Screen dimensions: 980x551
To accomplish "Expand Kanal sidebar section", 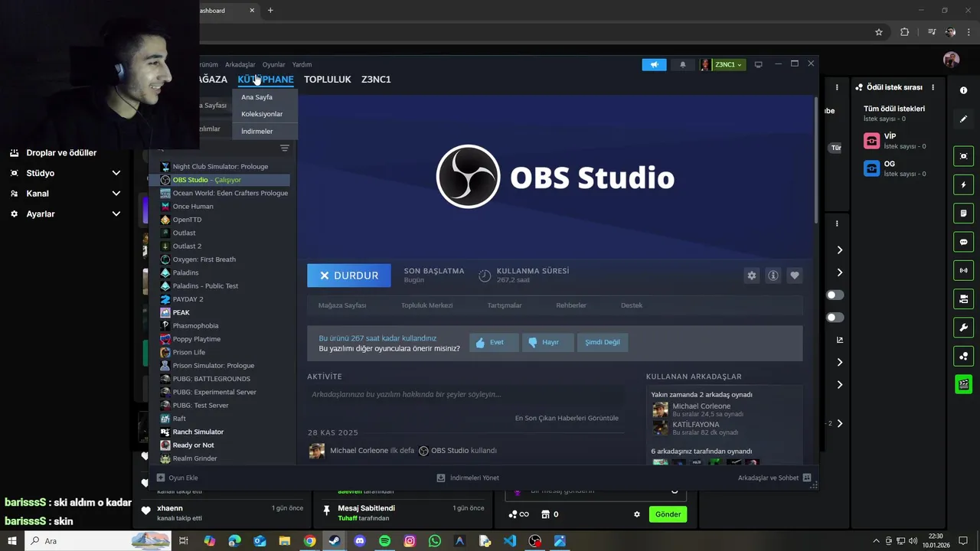I will 65,194.
